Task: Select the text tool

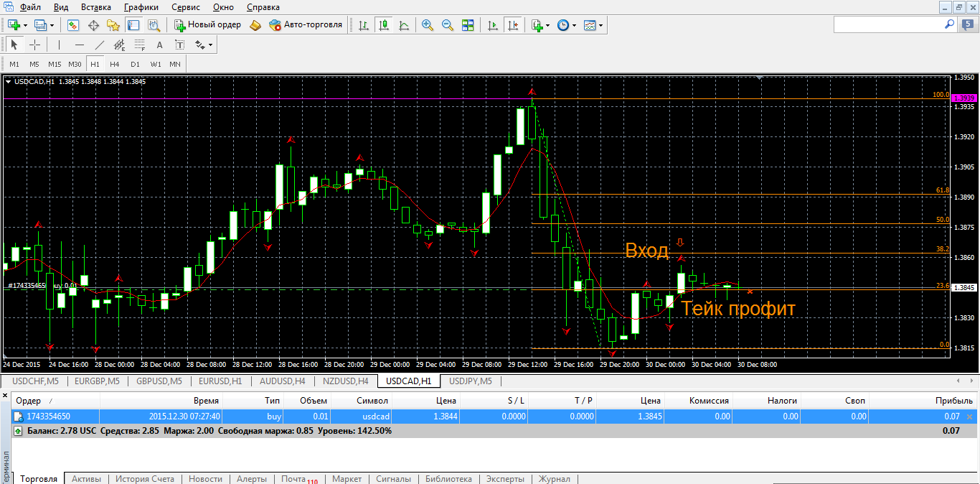Action: pos(159,45)
